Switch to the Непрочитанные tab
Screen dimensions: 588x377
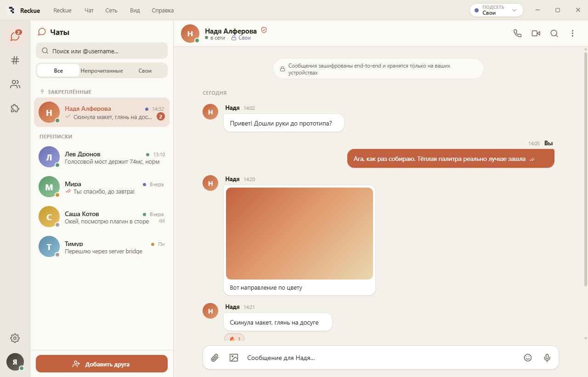pos(102,71)
